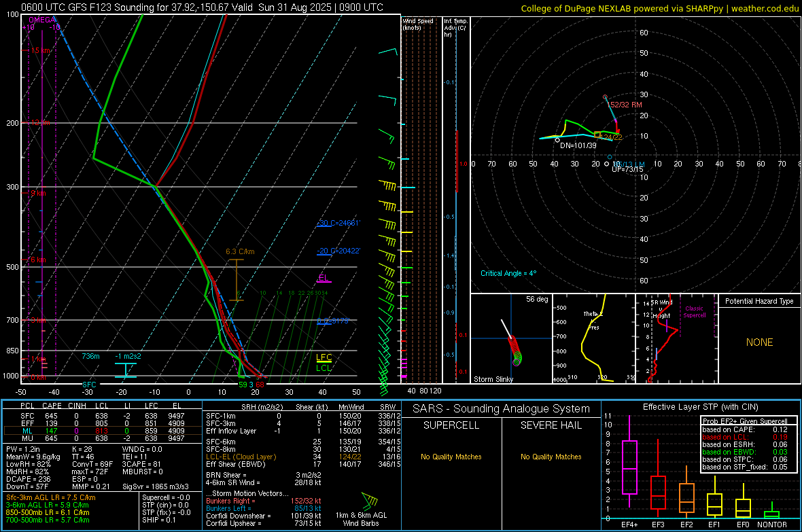Click the NONE hazard type value
The width and height of the screenshot is (802, 532).
pos(759,342)
